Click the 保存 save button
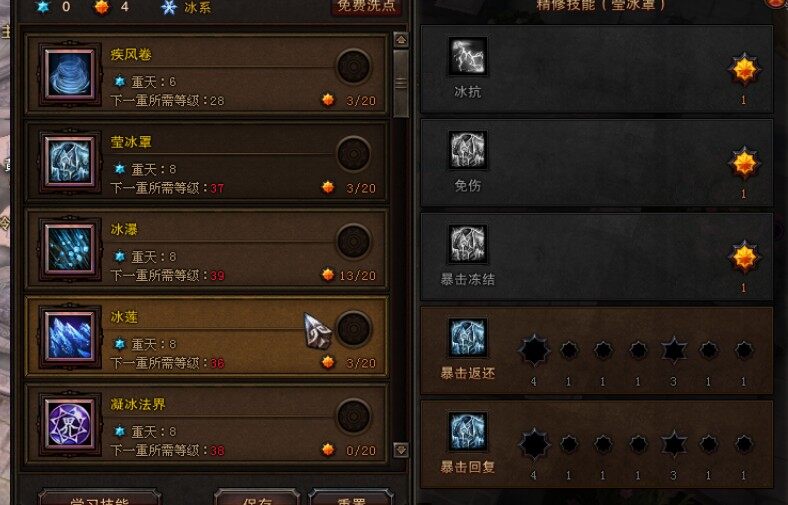788x505 pixels. click(x=257, y=497)
